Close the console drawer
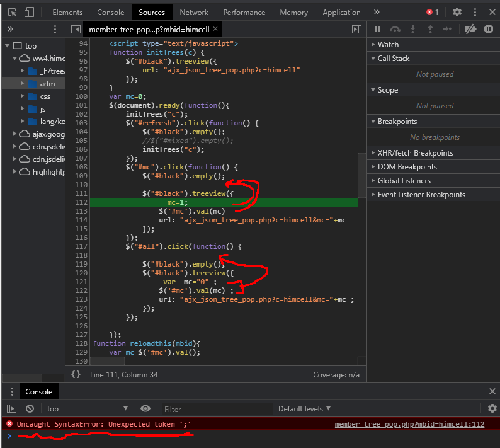This screenshot has height=448, width=500. pyautogui.click(x=492, y=391)
